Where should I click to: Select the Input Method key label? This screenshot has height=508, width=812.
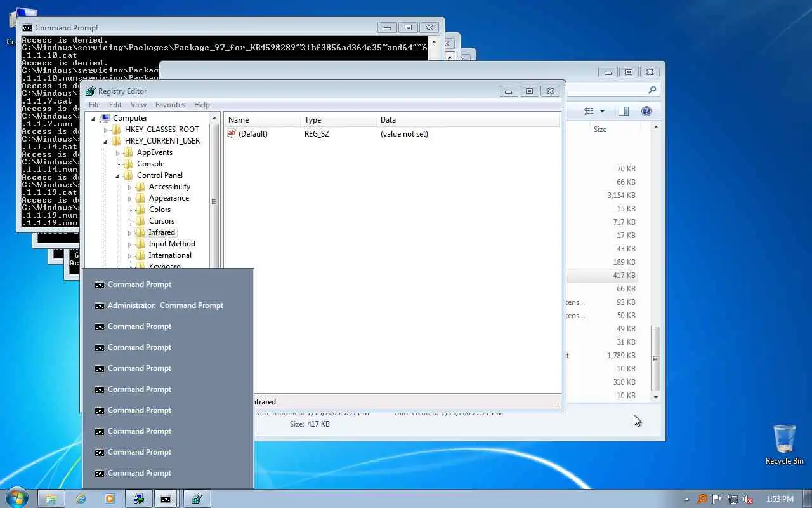click(x=172, y=244)
